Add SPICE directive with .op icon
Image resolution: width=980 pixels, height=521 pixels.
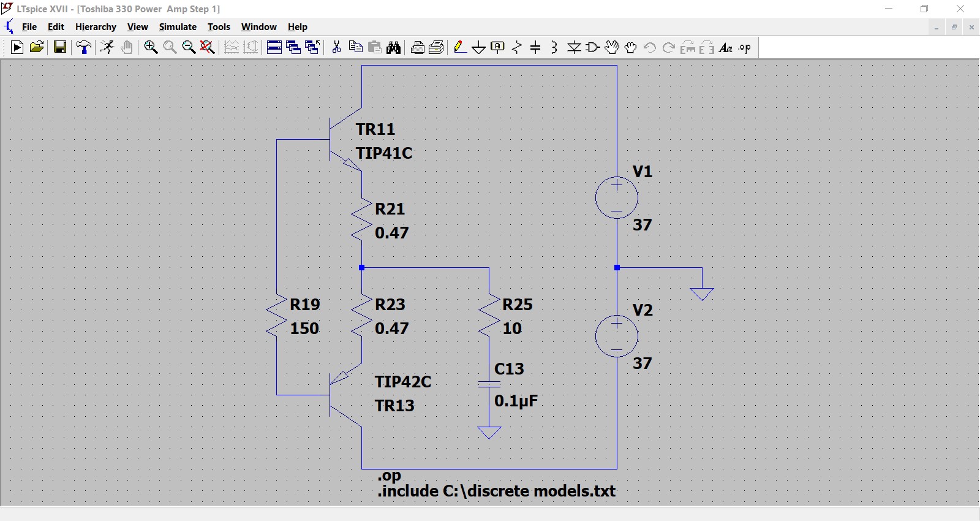(x=745, y=47)
